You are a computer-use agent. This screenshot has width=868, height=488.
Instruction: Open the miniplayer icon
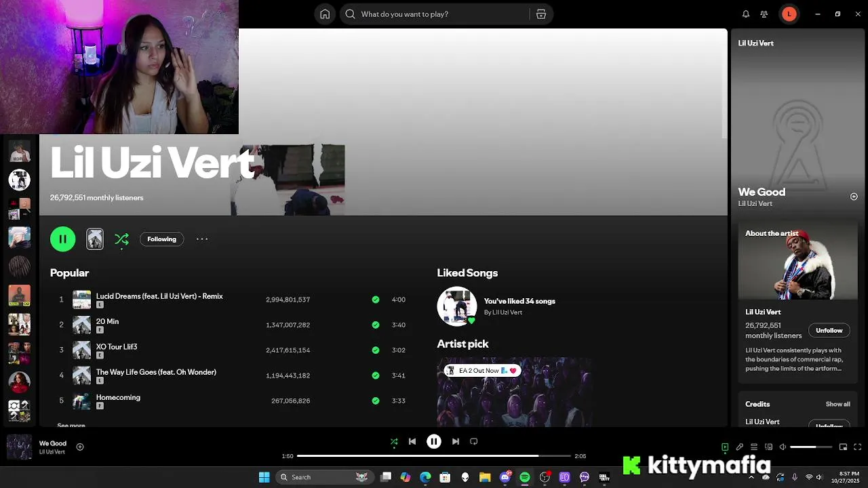(x=843, y=447)
